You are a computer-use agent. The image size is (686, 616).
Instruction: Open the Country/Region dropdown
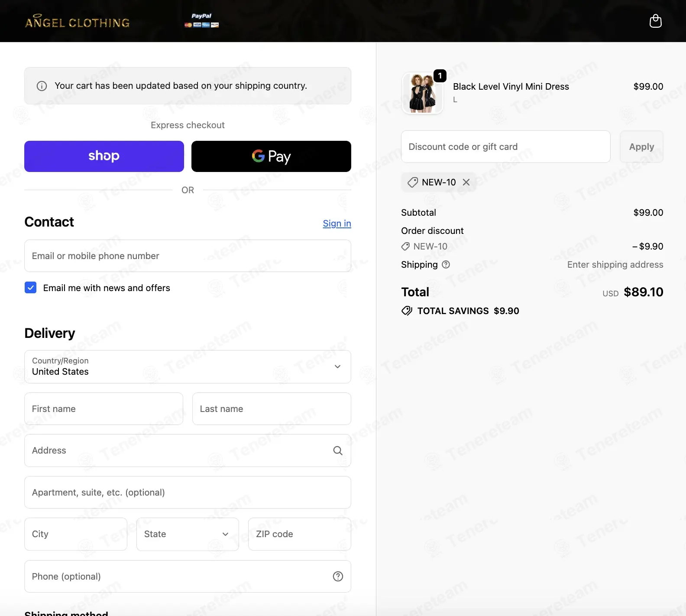coord(188,366)
